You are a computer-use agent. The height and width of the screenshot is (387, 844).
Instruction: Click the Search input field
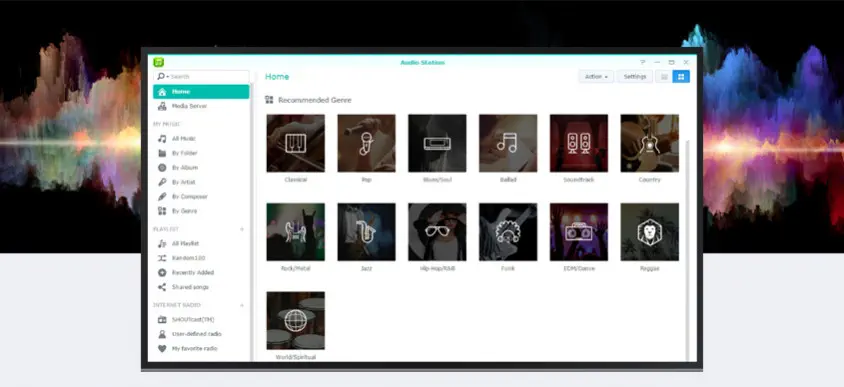201,76
